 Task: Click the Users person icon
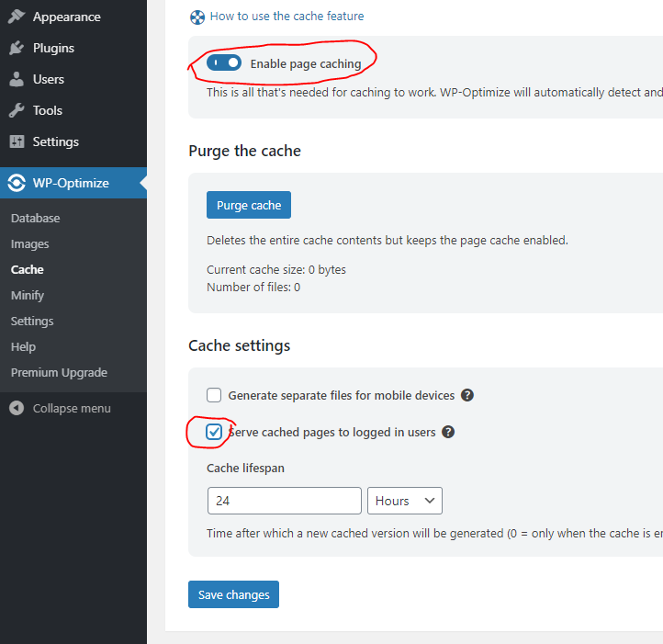coord(17,79)
